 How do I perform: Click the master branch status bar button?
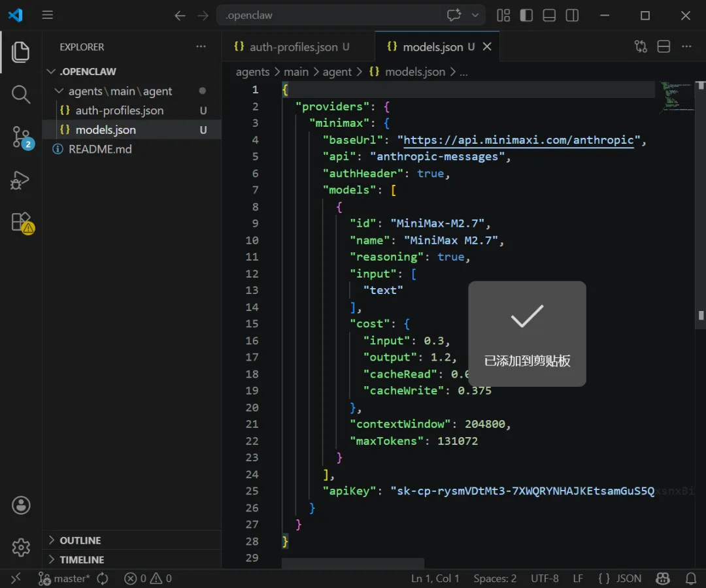(64, 578)
